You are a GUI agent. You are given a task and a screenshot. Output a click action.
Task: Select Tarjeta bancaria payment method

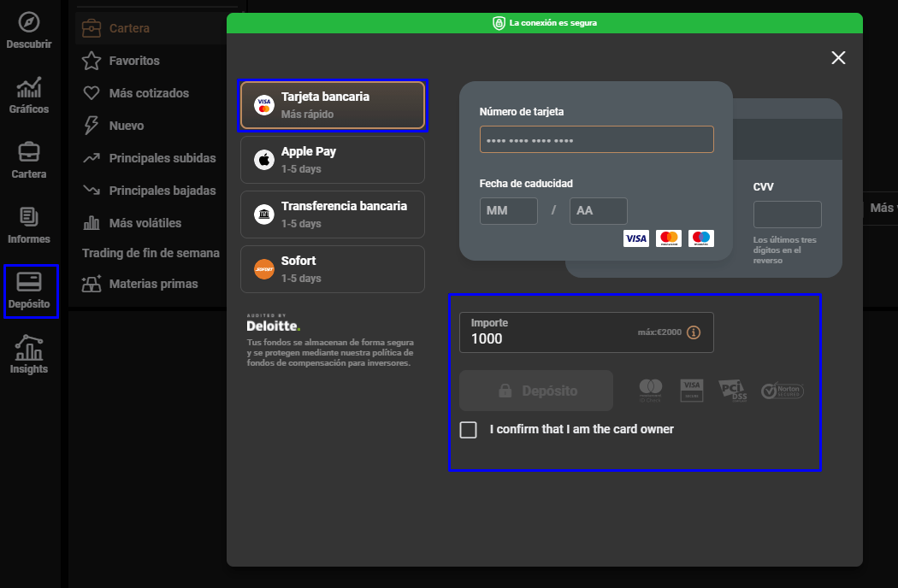pyautogui.click(x=333, y=105)
